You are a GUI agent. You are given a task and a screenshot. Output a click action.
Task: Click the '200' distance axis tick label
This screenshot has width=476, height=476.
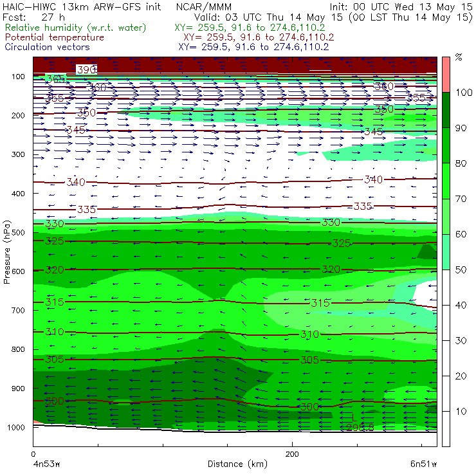tap(292, 454)
